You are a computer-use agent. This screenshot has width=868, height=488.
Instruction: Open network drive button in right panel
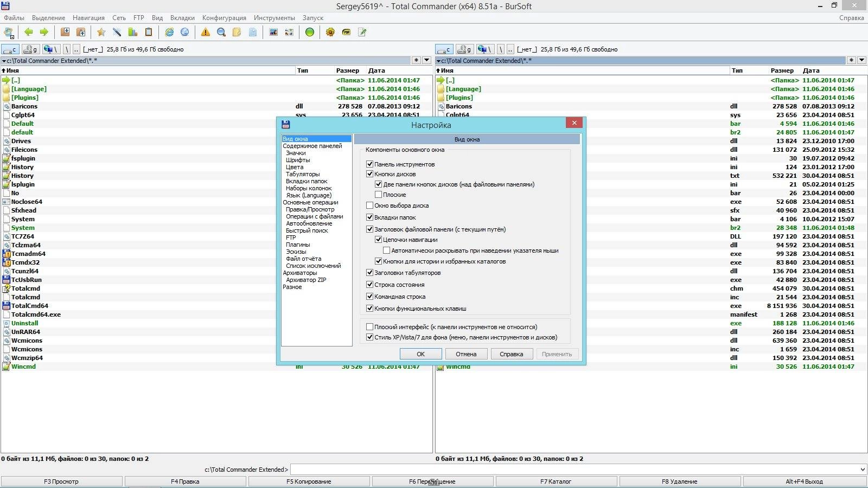click(x=486, y=49)
